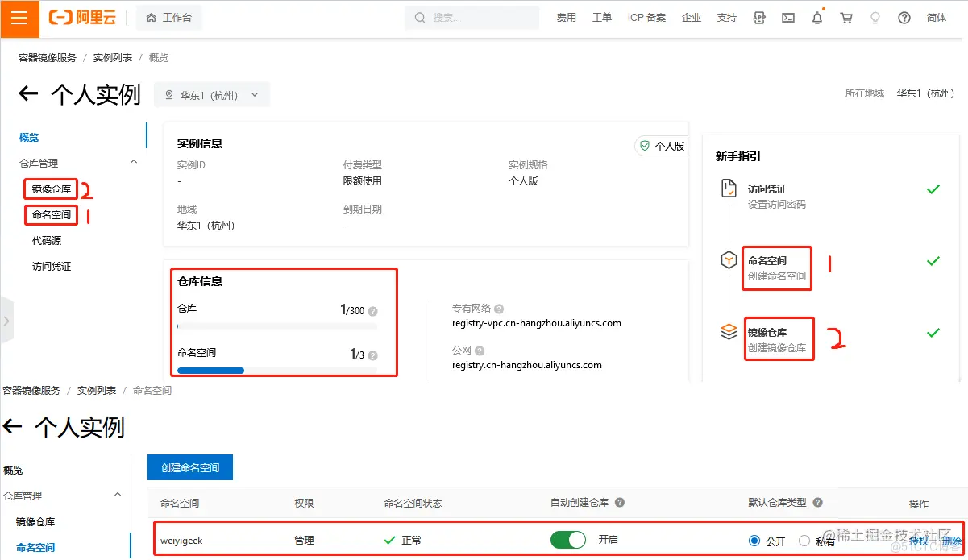The image size is (968, 560).
Task: Open the shopping cart icon
Action: (845, 17)
